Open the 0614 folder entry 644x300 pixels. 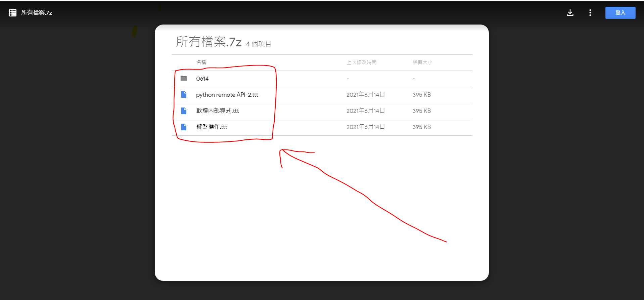coord(202,79)
